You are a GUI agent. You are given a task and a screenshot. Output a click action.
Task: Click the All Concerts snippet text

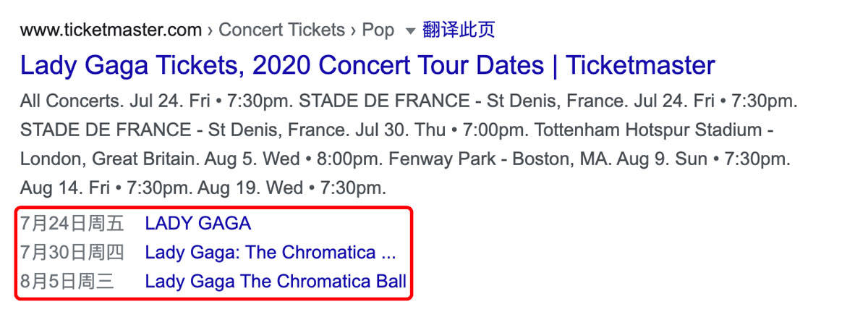pos(69,101)
